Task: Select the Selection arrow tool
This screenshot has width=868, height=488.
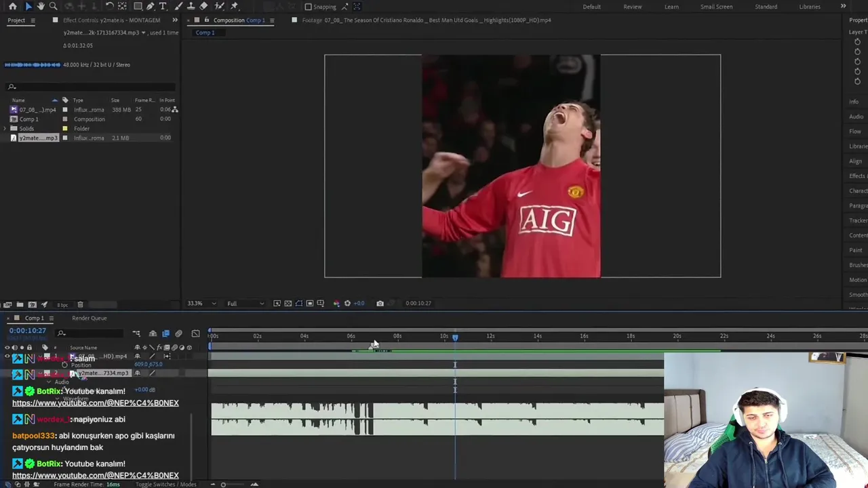Action: [x=28, y=6]
